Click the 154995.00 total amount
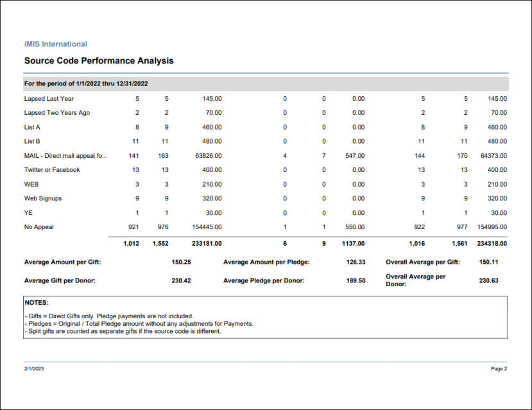Image resolution: width=532 pixels, height=410 pixels. 492,227
